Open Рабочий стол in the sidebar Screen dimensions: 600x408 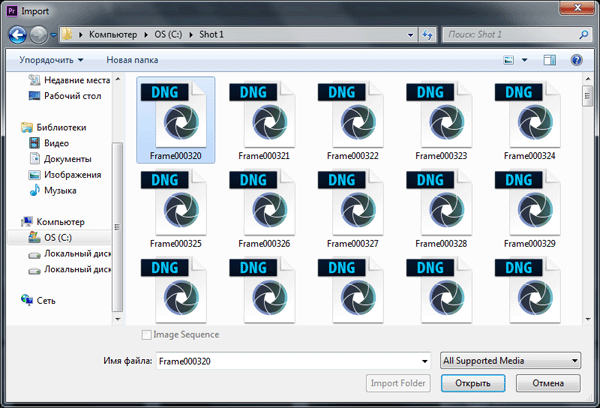point(65,96)
